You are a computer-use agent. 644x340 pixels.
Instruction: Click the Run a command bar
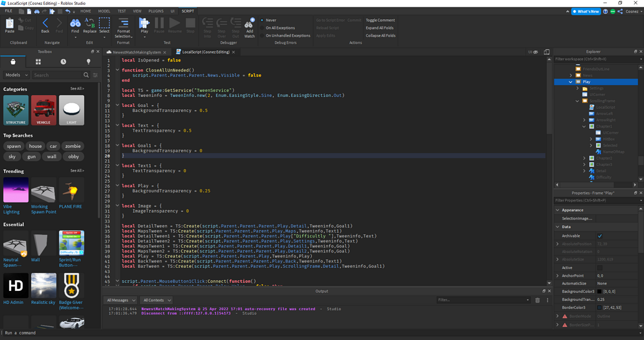[x=322, y=333]
